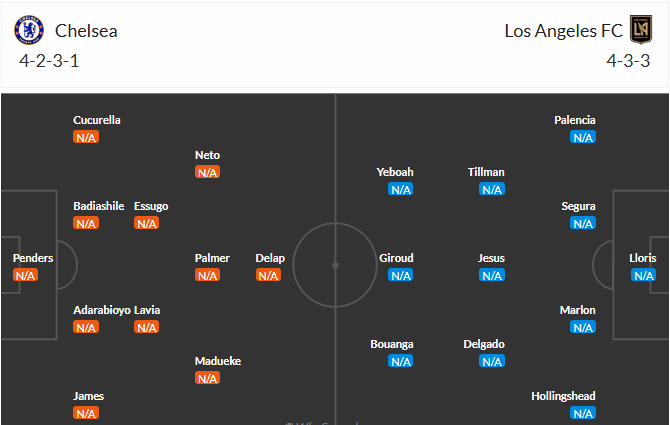The width and height of the screenshot is (670, 425).
Task: Select Hollingshead player label
Action: (563, 396)
